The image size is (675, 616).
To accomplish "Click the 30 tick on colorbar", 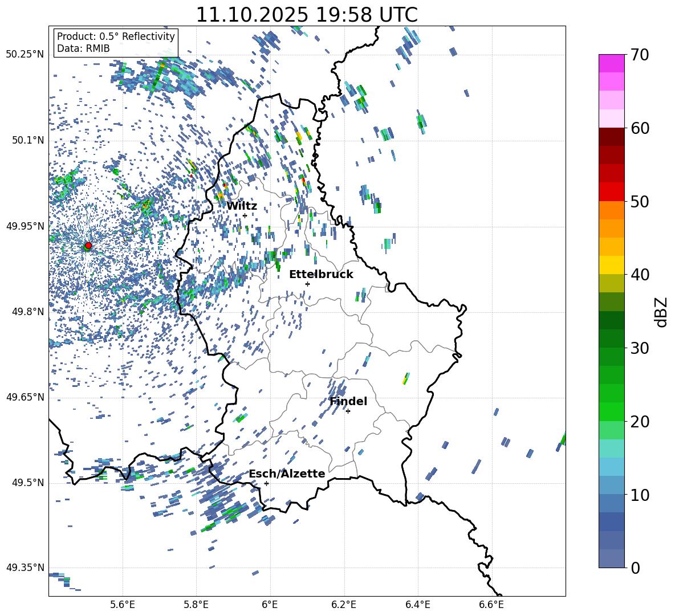I will 640,348.
